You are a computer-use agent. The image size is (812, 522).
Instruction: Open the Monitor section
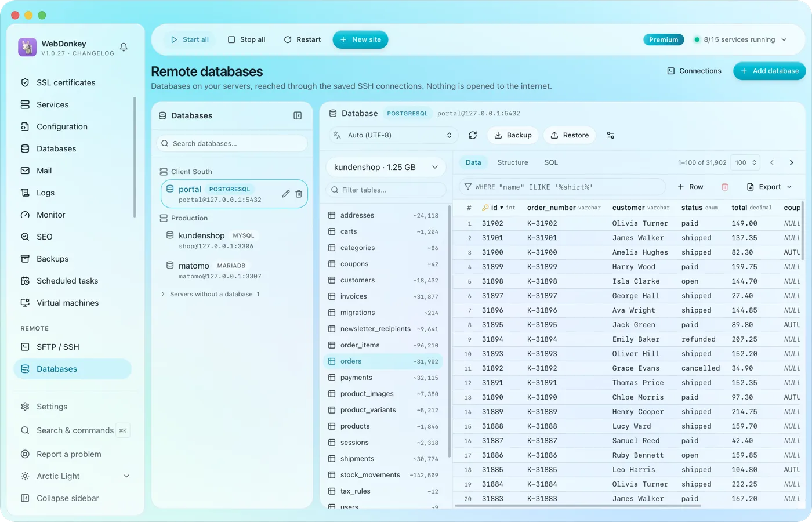(73, 215)
